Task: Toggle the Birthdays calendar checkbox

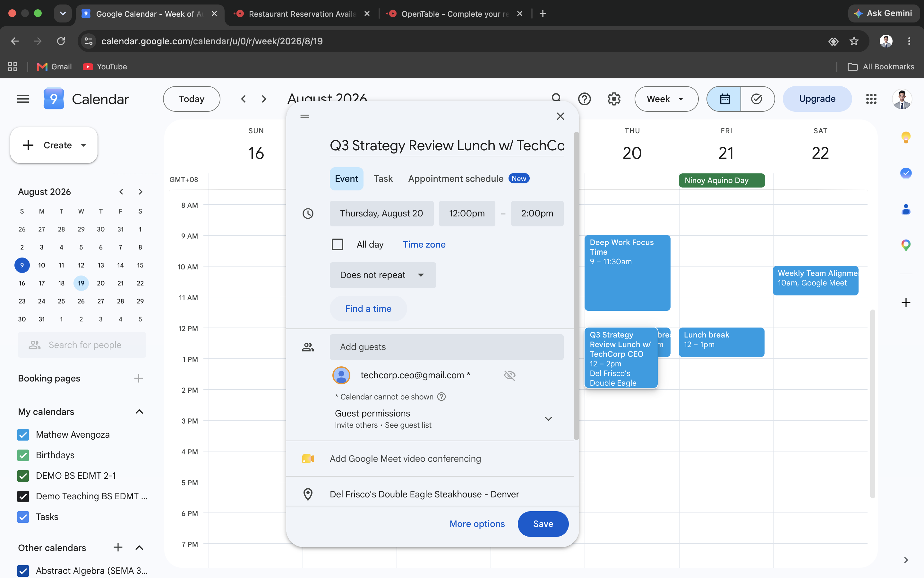Action: 23,455
